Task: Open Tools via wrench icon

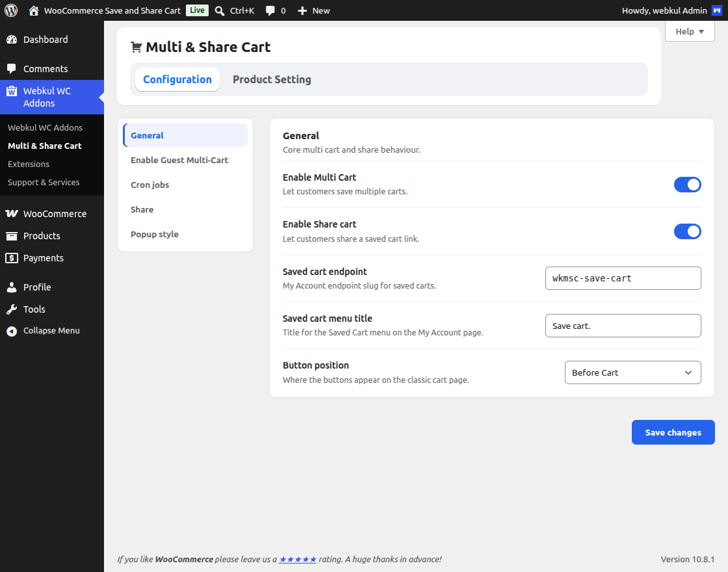Action: pos(12,309)
